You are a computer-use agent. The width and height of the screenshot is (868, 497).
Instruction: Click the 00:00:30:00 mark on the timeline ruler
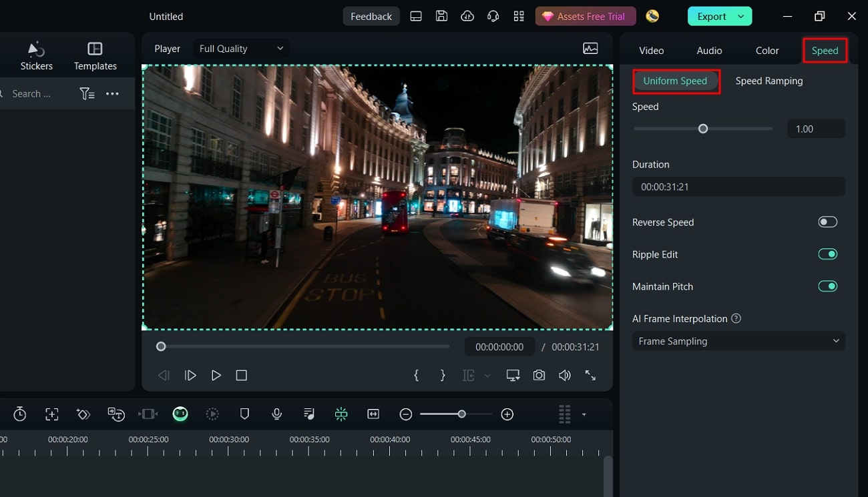pyautogui.click(x=228, y=440)
